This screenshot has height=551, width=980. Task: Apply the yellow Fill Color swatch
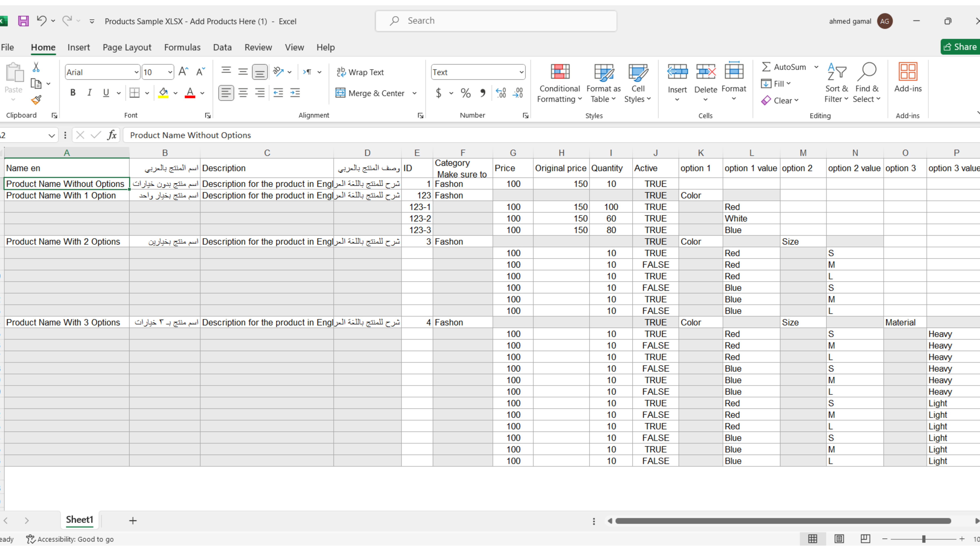coord(163,93)
